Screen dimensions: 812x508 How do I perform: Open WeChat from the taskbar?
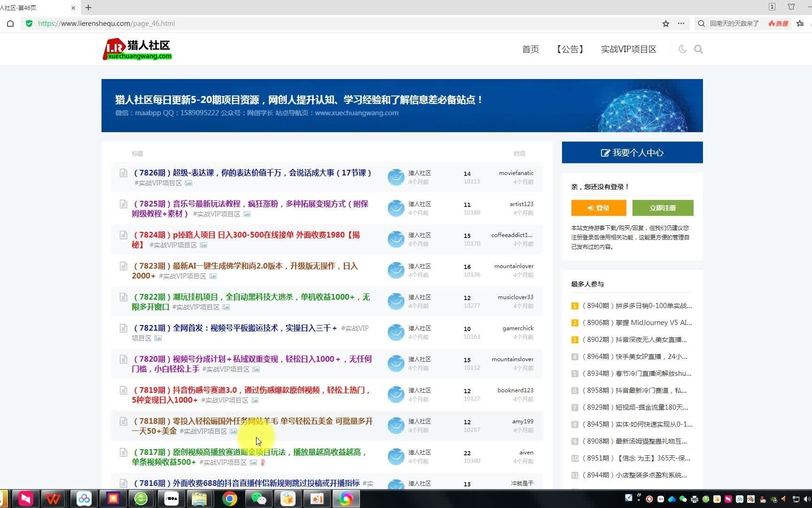tap(258, 499)
